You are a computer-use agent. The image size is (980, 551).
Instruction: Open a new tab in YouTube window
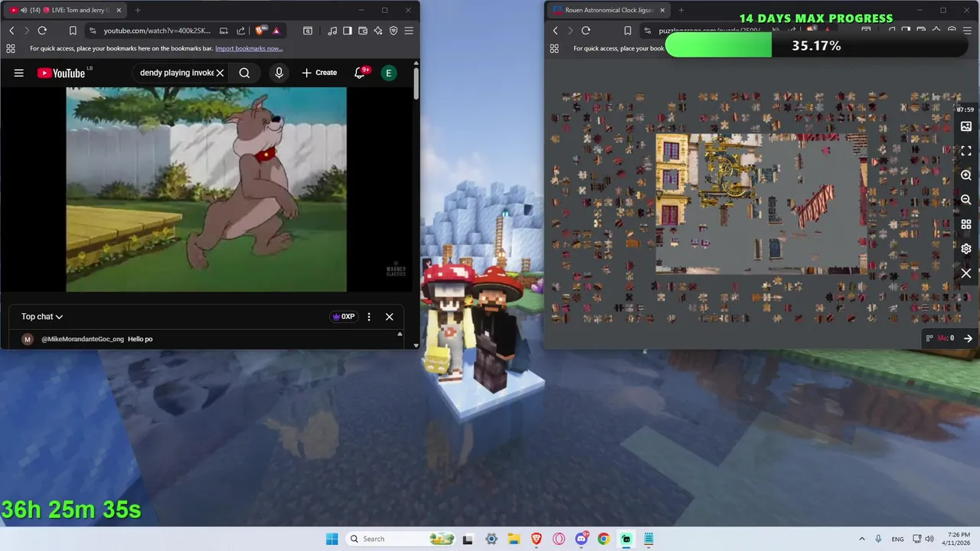pos(138,10)
